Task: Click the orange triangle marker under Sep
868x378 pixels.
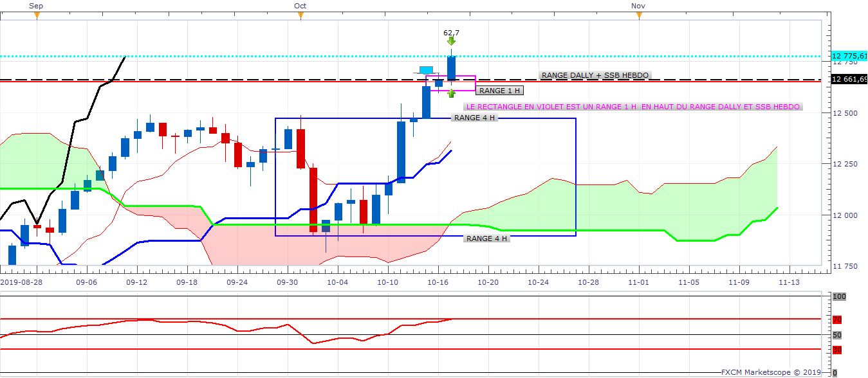Action: [x=37, y=16]
